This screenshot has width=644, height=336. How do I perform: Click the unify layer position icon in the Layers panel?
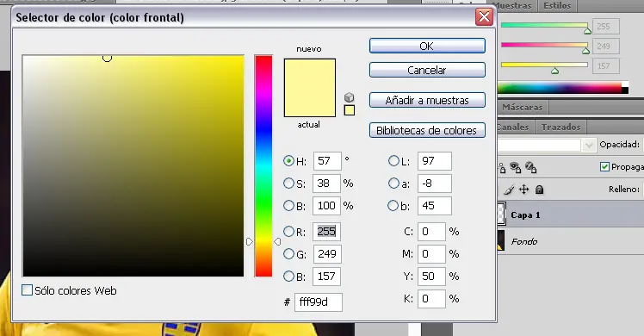[x=501, y=168]
